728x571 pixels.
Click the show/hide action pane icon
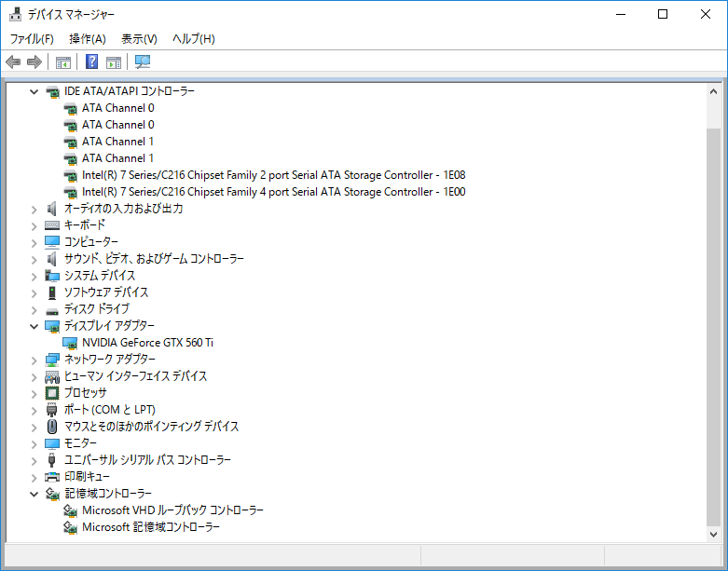pos(114,62)
